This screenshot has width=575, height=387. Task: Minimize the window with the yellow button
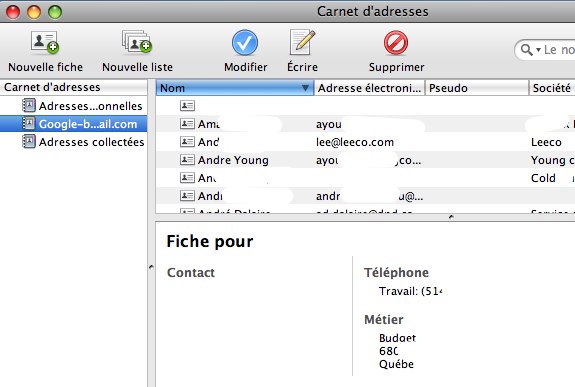pos(34,12)
